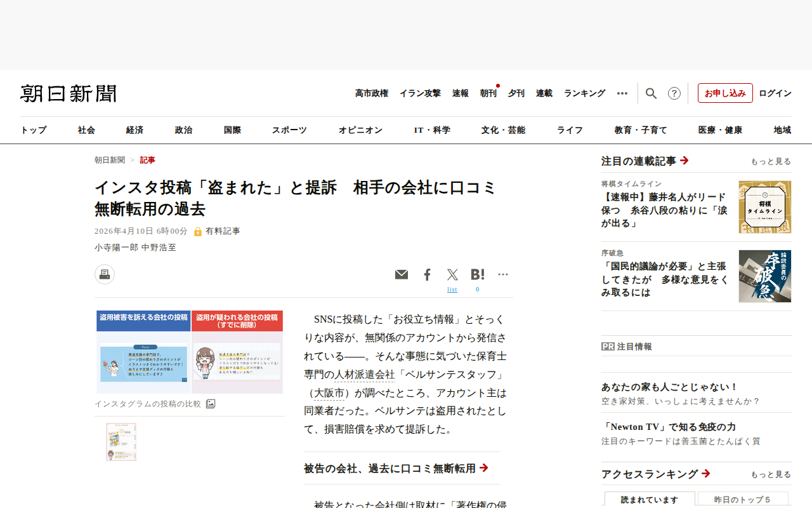The width and height of the screenshot is (812, 508).
Task: Select the 社会 navigation item
Action: coord(87,130)
